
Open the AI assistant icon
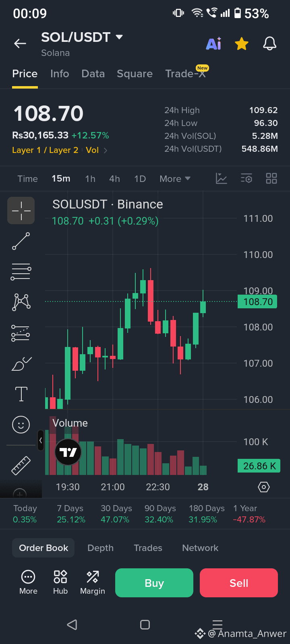click(x=213, y=43)
